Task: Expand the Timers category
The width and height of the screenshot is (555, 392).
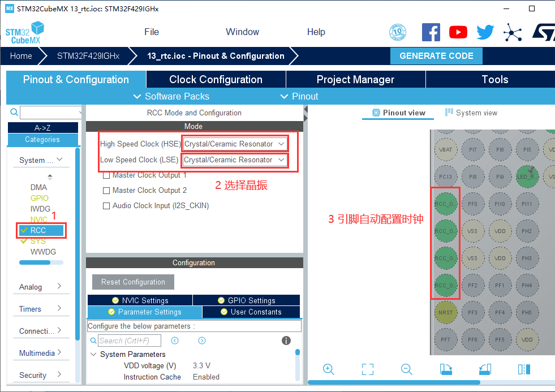Action: tap(40, 309)
